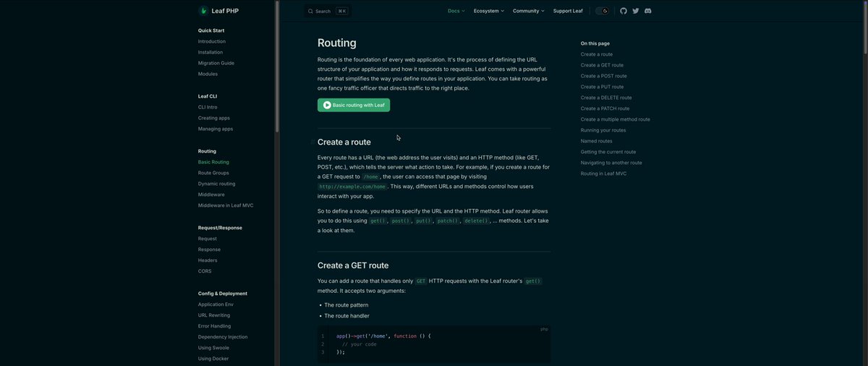
Task: Open the GitHub icon link
Action: [x=624, y=11]
